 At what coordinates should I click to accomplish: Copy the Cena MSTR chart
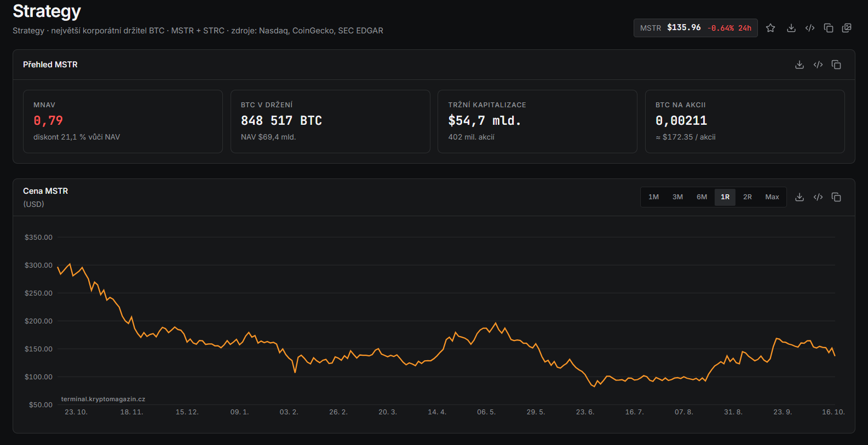point(836,197)
